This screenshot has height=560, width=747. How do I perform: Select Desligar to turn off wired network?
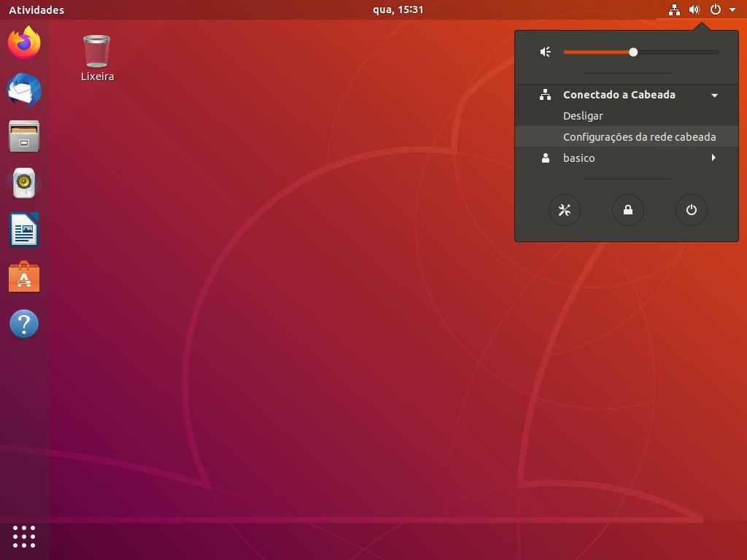(627, 116)
